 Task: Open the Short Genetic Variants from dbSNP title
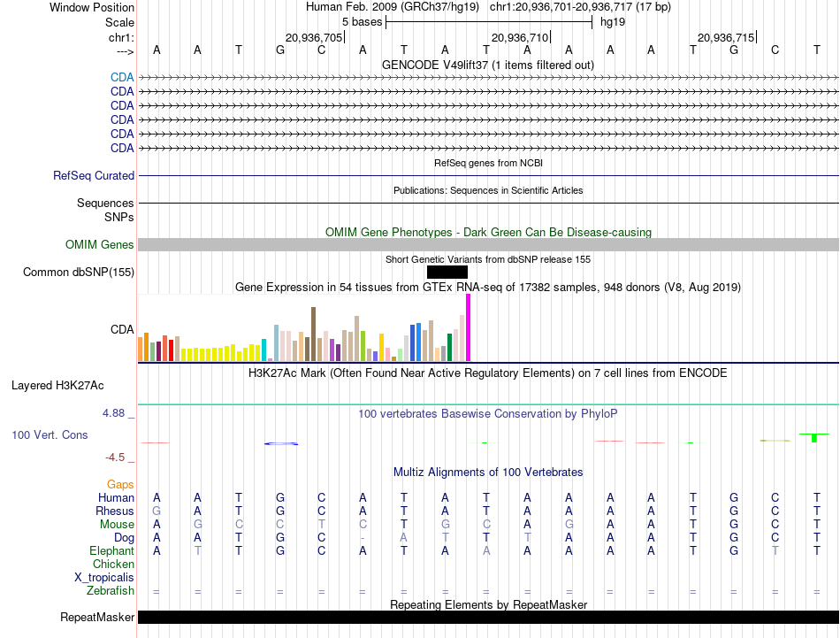point(488,259)
